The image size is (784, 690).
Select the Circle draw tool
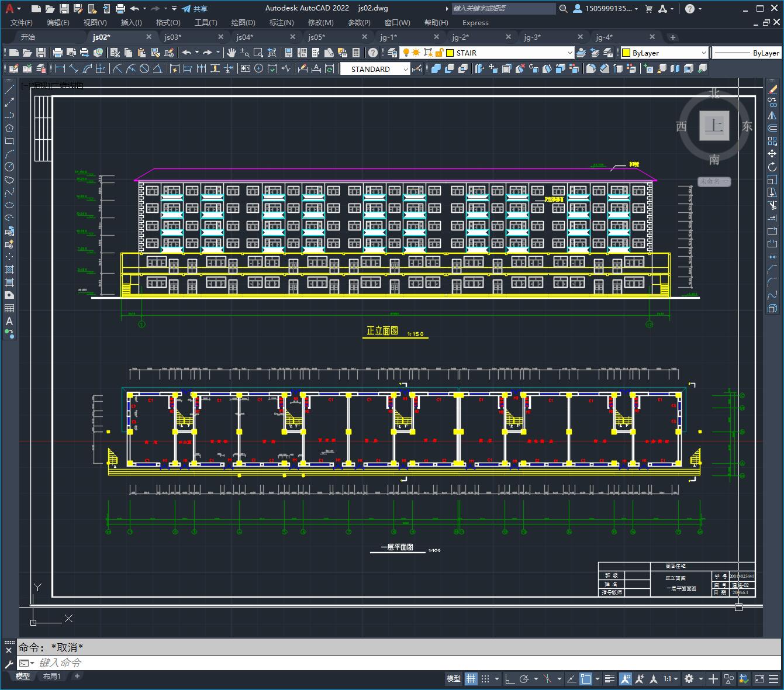click(x=9, y=167)
